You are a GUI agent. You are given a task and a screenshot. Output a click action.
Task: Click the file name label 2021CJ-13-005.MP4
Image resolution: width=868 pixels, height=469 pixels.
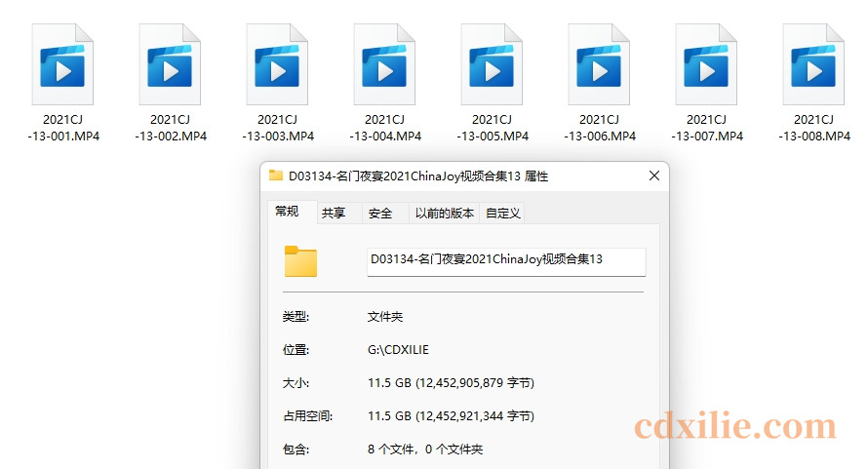[493, 128]
